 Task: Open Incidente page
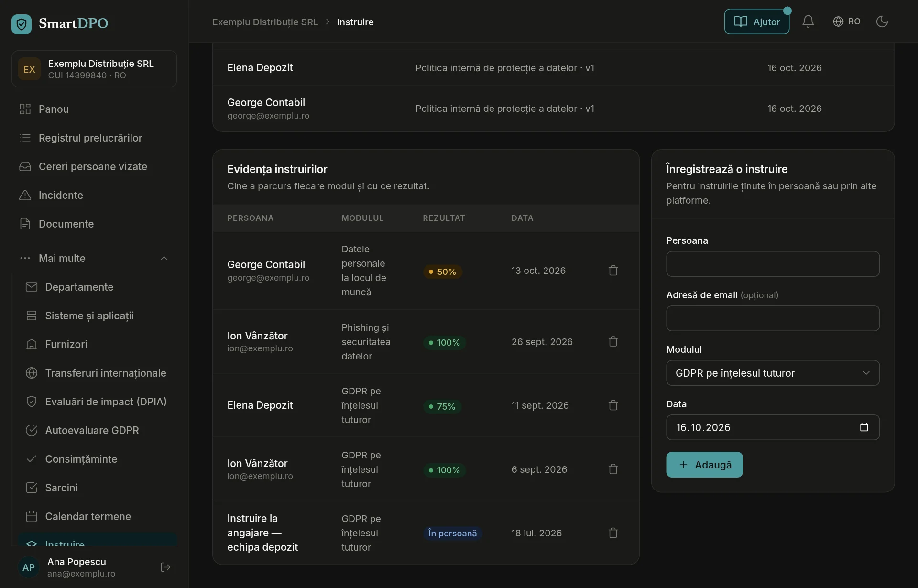94,195
